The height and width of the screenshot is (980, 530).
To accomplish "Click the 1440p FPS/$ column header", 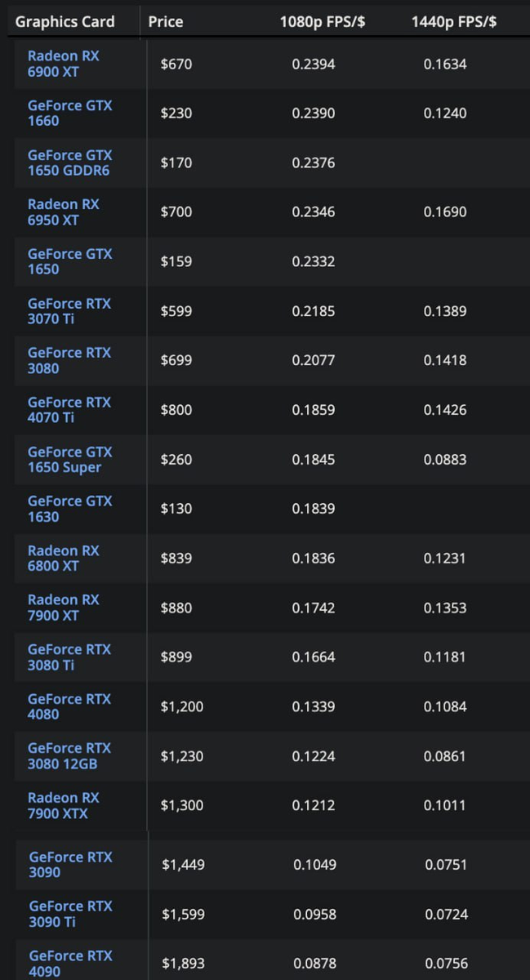I will pyautogui.click(x=454, y=22).
